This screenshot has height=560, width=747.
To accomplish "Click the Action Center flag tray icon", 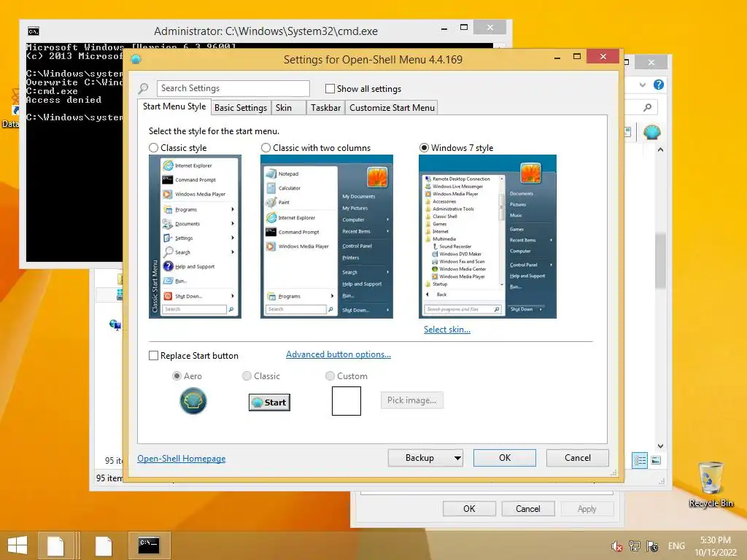I will pyautogui.click(x=653, y=546).
